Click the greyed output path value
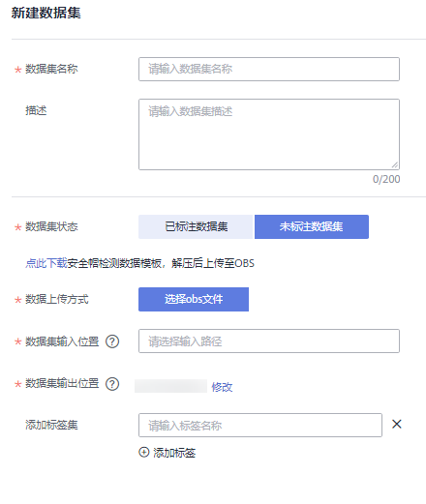This screenshot has height=504, width=426. [x=170, y=386]
